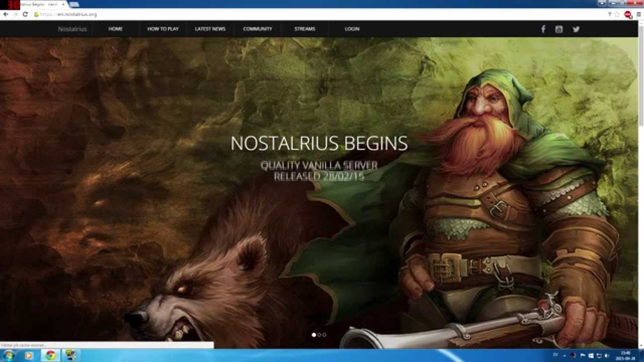This screenshot has width=644, height=362.
Task: Click the QUALITY VANILLA SERVER text
Action: (x=319, y=165)
